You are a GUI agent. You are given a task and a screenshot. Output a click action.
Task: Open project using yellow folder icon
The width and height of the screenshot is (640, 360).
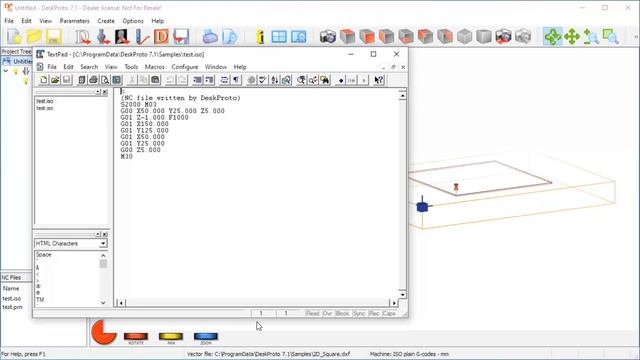tap(34, 37)
